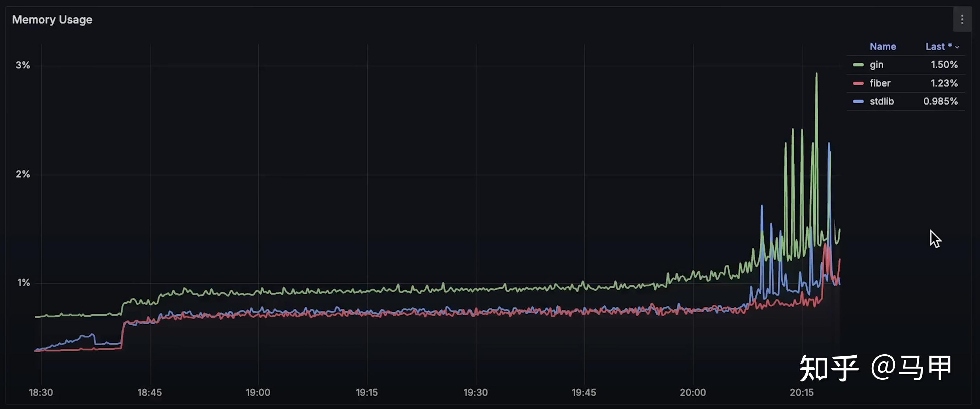Click the 20:15 time axis label

tap(801, 392)
